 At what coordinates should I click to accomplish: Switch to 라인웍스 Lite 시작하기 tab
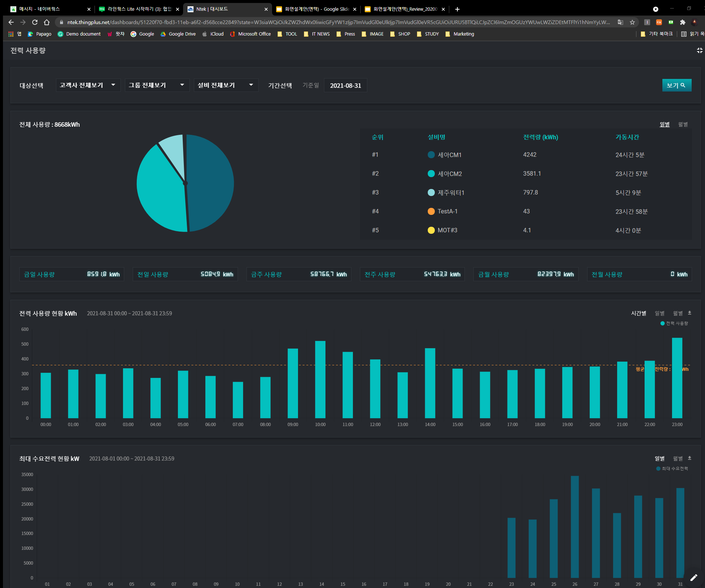(x=139, y=9)
